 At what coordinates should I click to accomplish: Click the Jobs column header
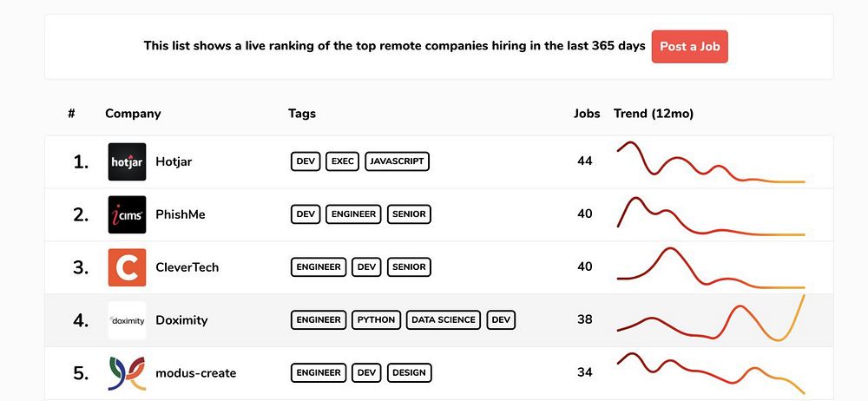587,114
